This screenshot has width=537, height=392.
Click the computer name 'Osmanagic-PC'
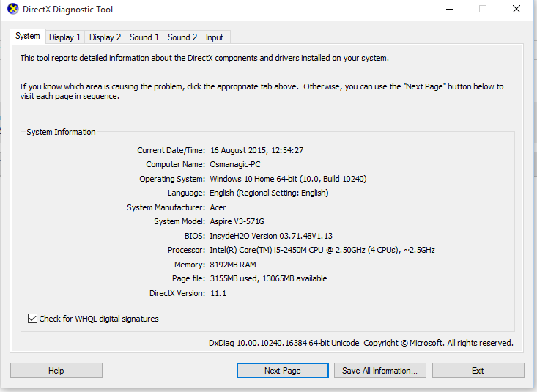pyautogui.click(x=235, y=164)
